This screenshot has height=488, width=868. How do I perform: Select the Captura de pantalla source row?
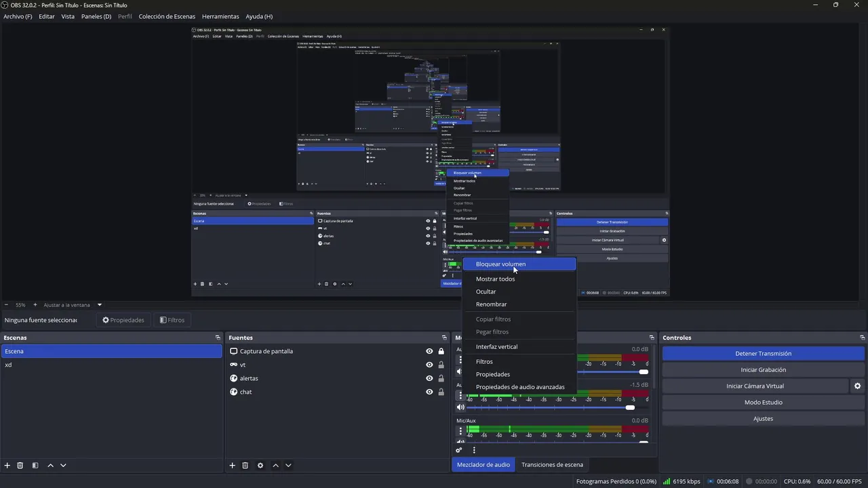coord(337,351)
